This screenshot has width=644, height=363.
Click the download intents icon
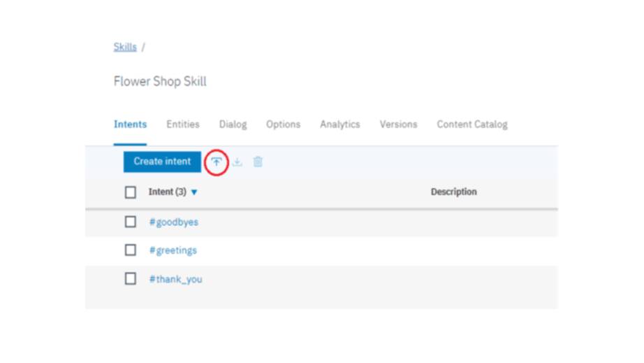(x=237, y=162)
